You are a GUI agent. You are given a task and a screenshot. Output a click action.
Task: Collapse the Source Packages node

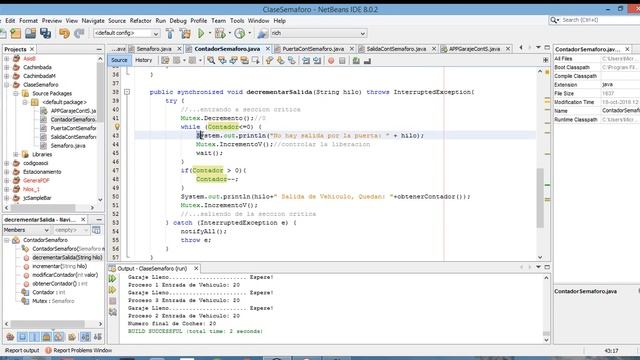tap(16, 93)
